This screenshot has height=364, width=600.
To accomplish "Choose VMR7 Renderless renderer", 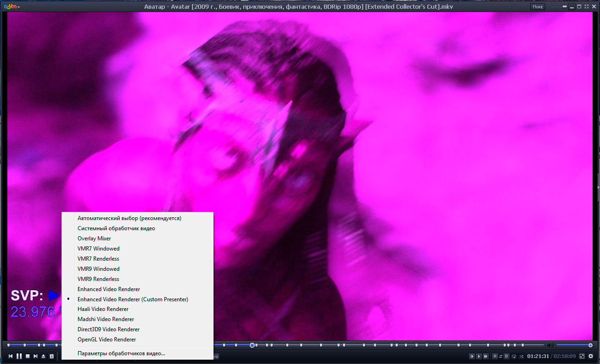I will click(138, 259).
